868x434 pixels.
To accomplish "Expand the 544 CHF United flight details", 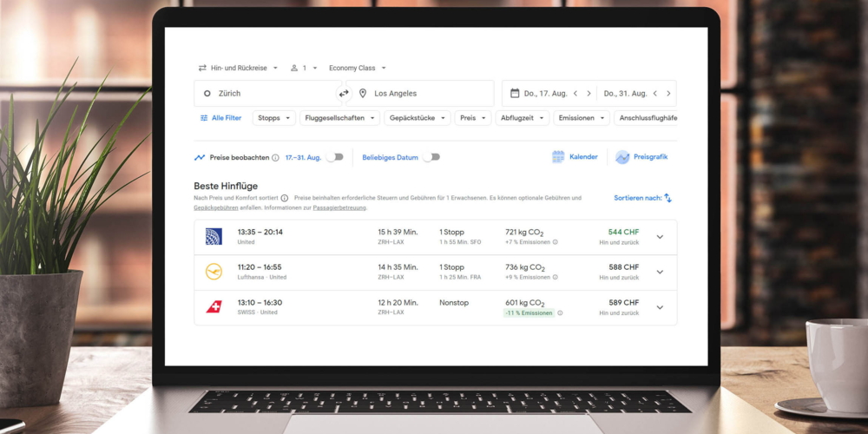I will [660, 237].
